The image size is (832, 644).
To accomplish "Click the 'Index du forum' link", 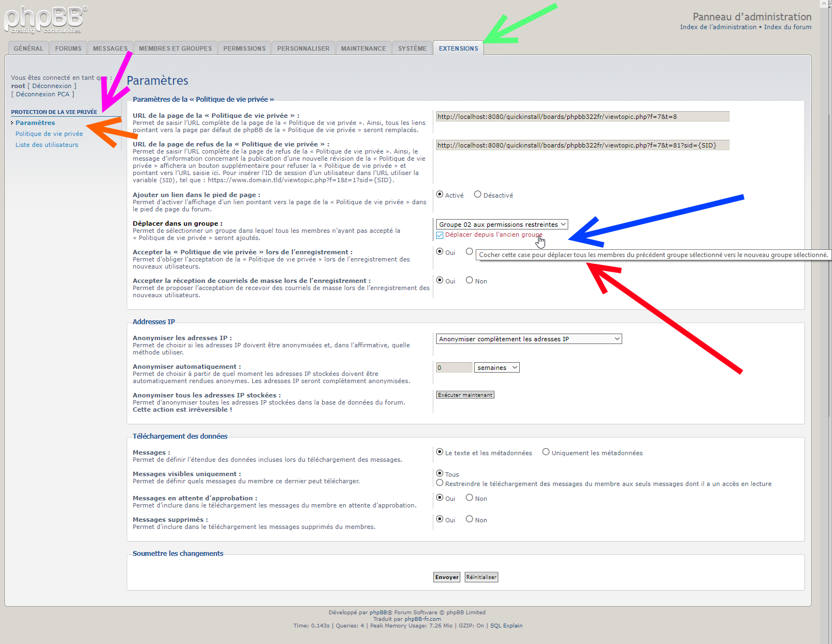I will tap(787, 27).
